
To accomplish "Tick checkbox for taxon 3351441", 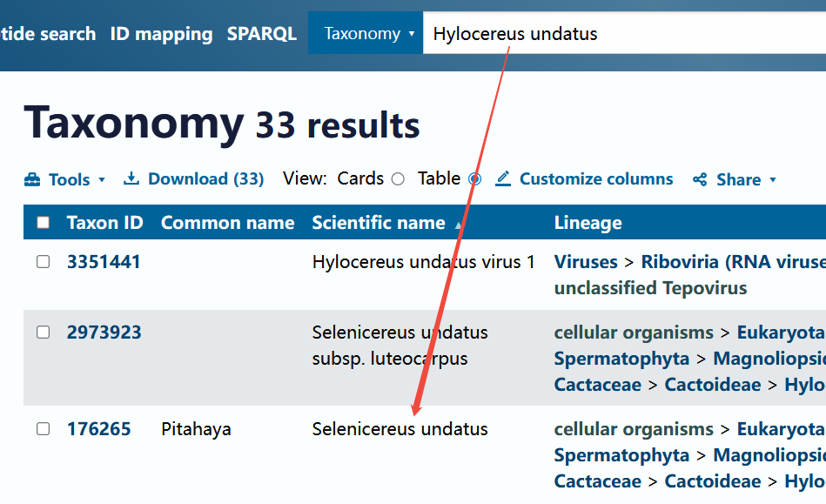I will 44,262.
